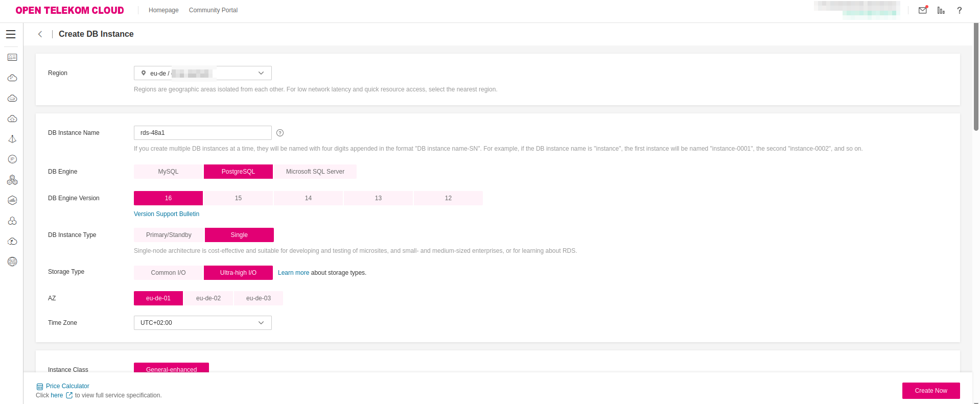Click the Price Calculator icon
Viewport: 980px width, 404px height.
pyautogui.click(x=40, y=387)
